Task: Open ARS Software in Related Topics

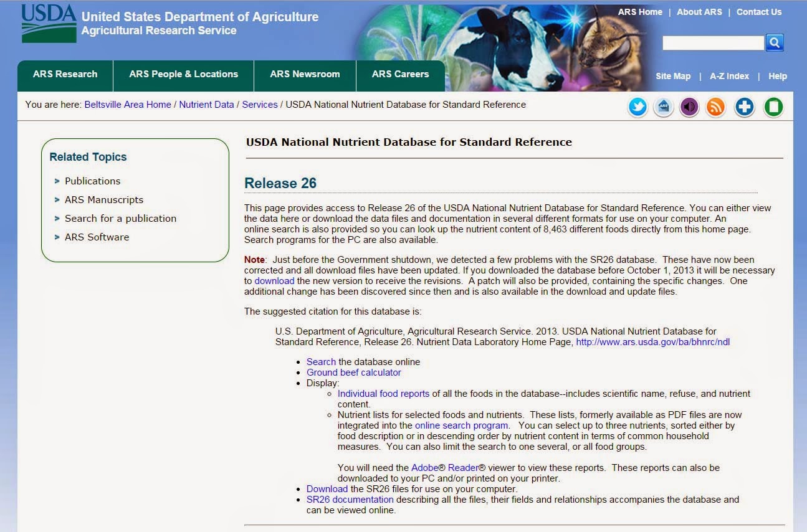Action: (x=97, y=237)
